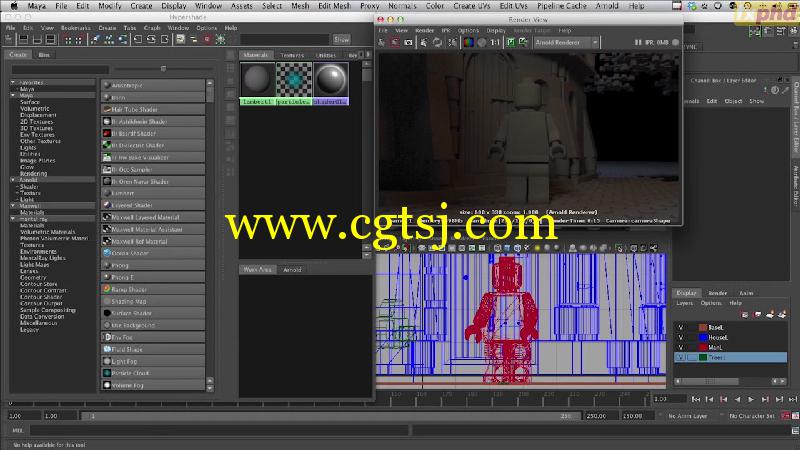Toggle visibility of the HouseL layer
Screen dimensions: 800x450
680,337
